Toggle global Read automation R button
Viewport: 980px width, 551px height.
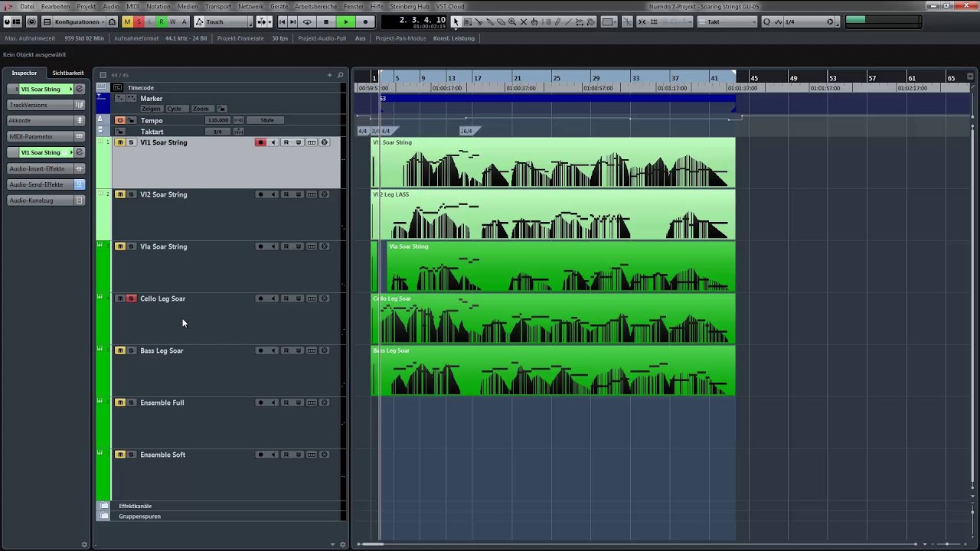(162, 22)
